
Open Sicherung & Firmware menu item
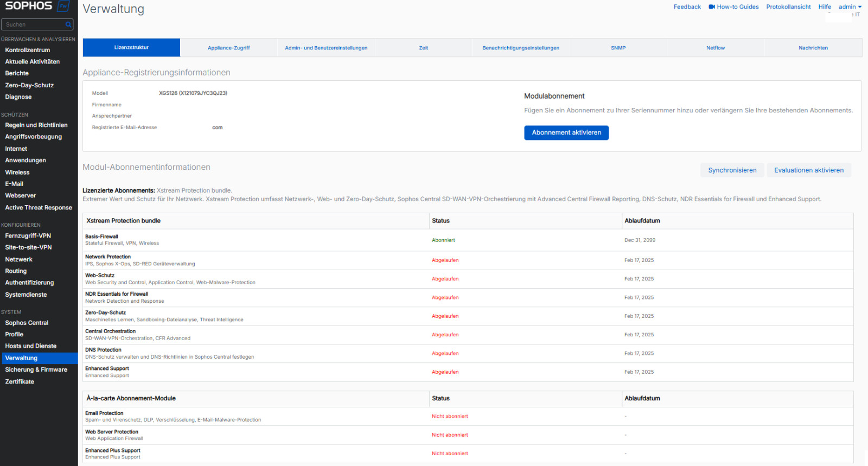[x=36, y=369]
